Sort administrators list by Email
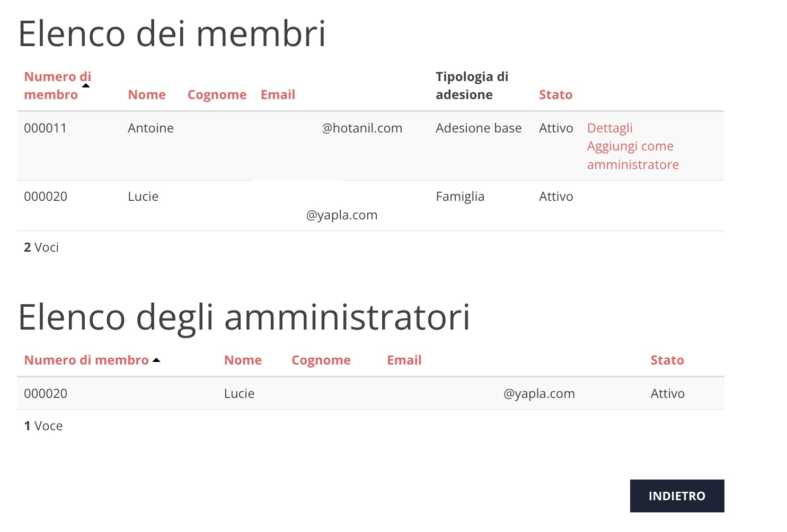The image size is (787, 532). click(x=404, y=360)
